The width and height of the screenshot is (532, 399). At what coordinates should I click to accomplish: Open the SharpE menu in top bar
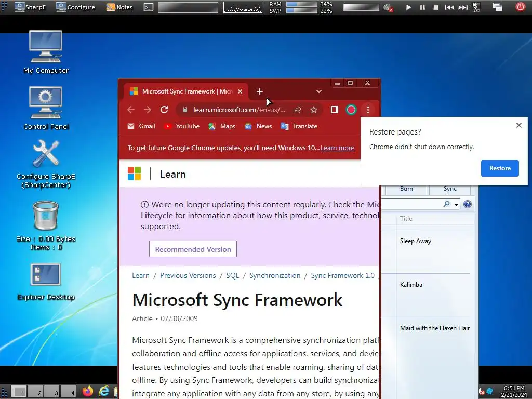[30, 7]
